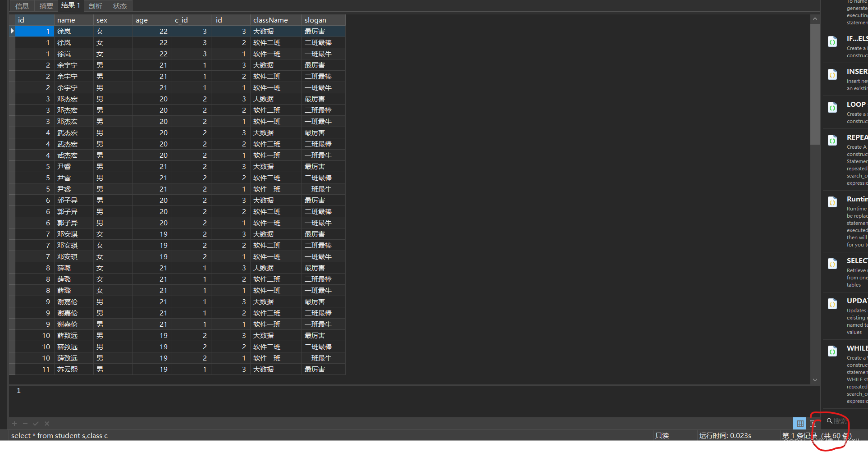Click the select * from student query text

[x=59, y=435]
